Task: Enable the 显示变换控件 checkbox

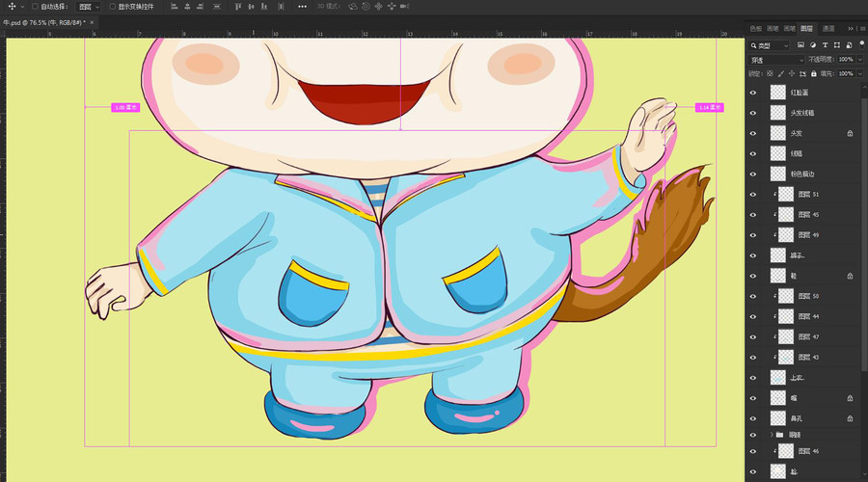Action: tap(113, 7)
